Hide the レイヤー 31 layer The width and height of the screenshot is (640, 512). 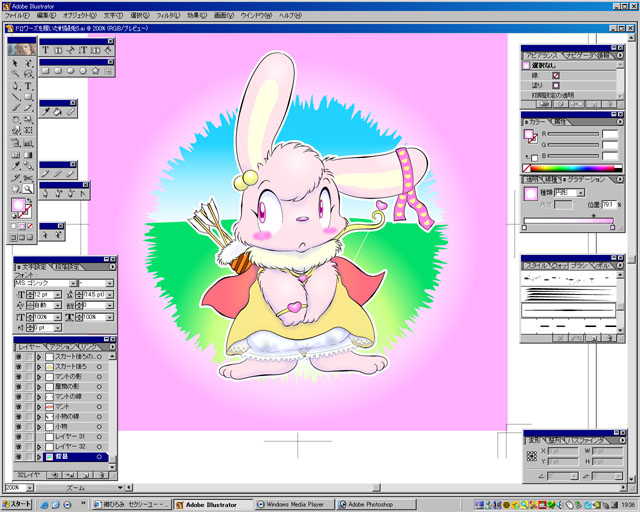tap(18, 436)
